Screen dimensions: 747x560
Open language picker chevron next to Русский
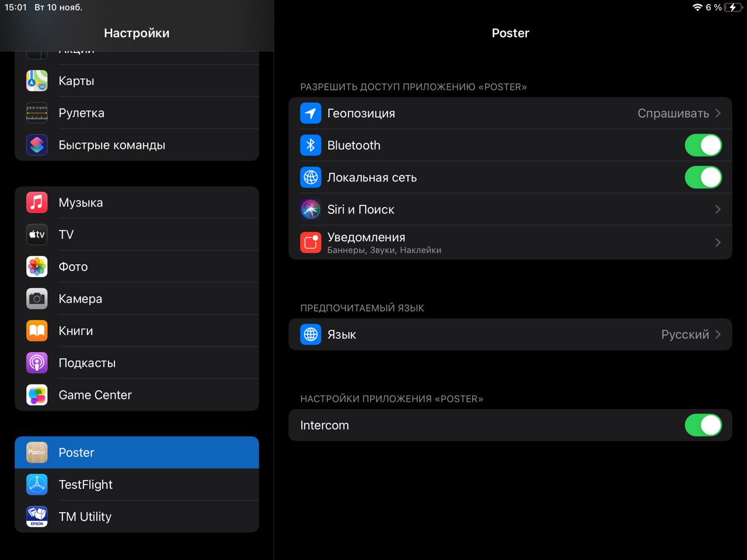(718, 334)
